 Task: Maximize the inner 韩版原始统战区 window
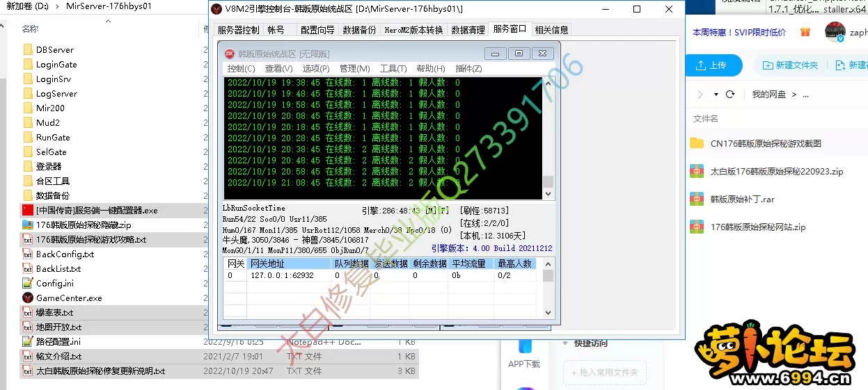click(519, 54)
